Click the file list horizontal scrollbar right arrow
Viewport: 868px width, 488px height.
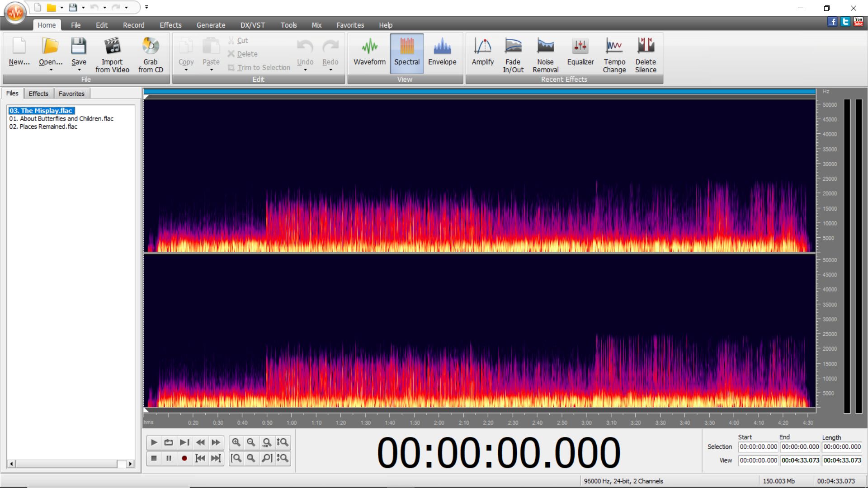coord(131,464)
